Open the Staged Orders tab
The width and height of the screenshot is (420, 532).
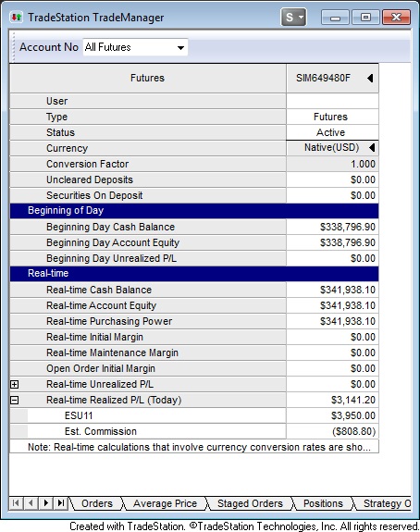(x=250, y=503)
